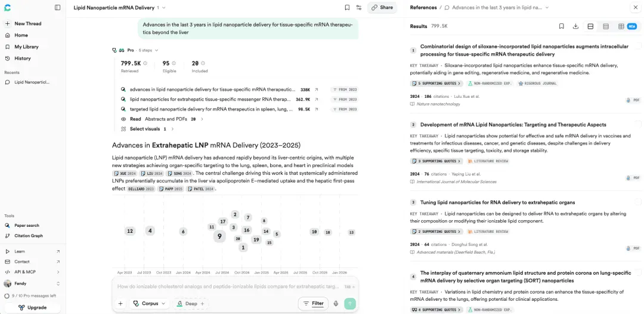This screenshot has width=644, height=314.
Task: Open the Corpus source dropdown
Action: 149,303
